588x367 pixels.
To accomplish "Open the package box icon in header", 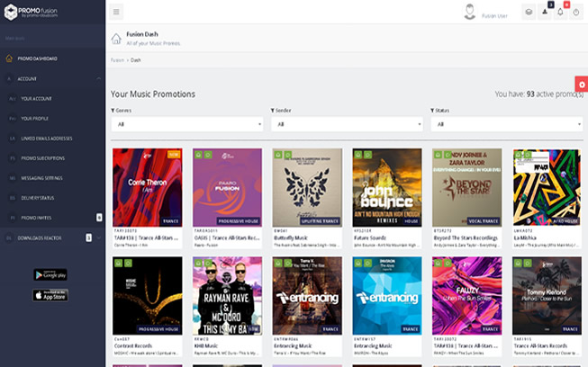I will coord(529,12).
